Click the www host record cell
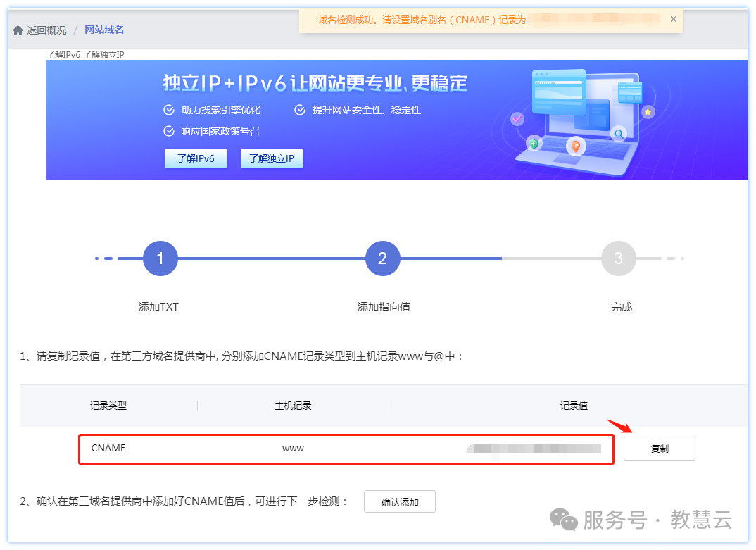Viewport: 756px width, 550px height. point(293,449)
